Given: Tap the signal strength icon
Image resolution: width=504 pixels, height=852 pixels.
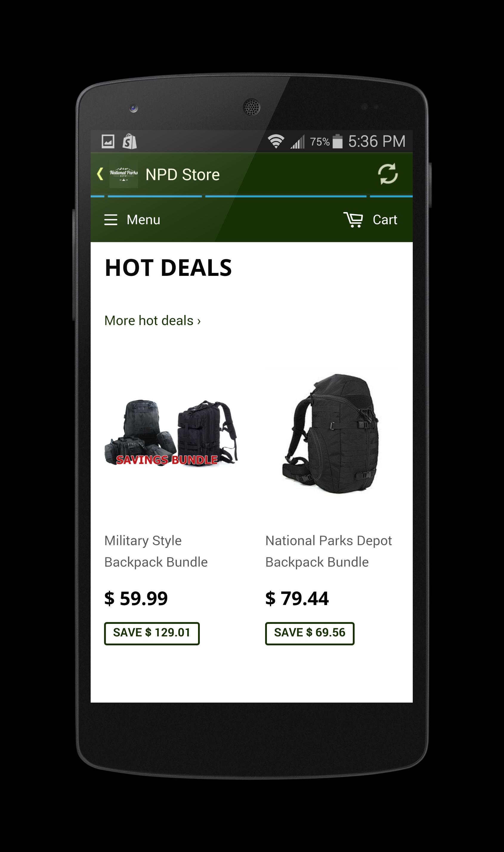Looking at the screenshot, I should point(298,142).
